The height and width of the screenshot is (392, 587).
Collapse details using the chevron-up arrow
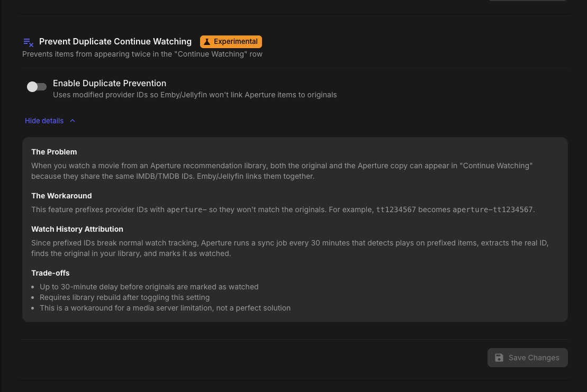(73, 121)
